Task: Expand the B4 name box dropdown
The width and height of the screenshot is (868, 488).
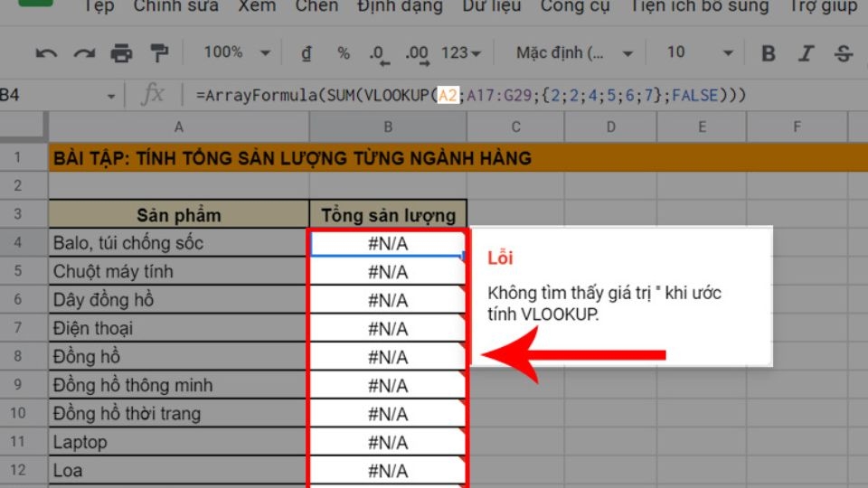Action: point(110,97)
